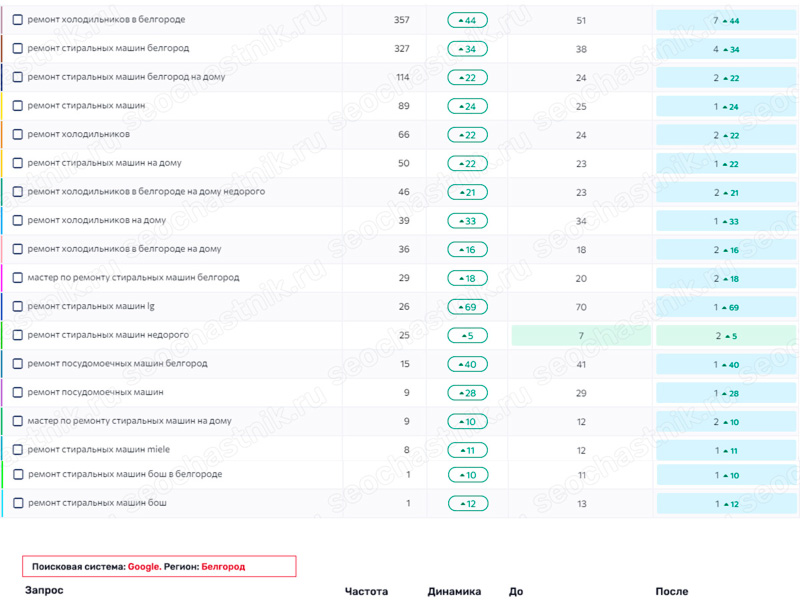Select checkbox for ремонт стиральных машин lg

click(18, 307)
